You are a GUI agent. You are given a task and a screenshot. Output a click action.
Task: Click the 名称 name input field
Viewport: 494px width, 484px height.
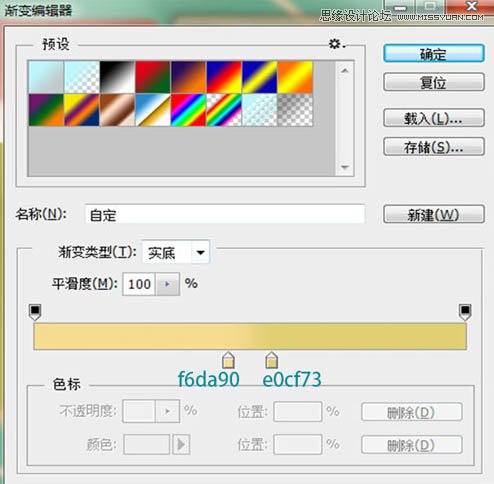[225, 214]
